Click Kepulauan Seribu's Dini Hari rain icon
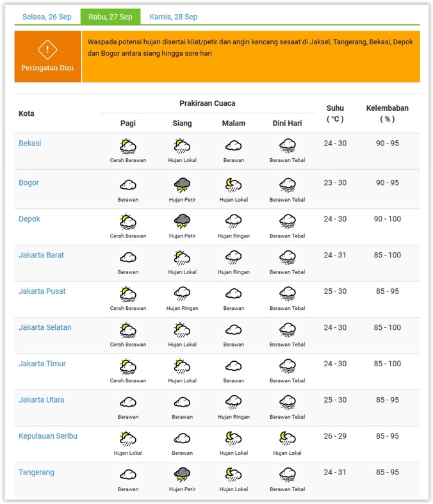 (287, 439)
